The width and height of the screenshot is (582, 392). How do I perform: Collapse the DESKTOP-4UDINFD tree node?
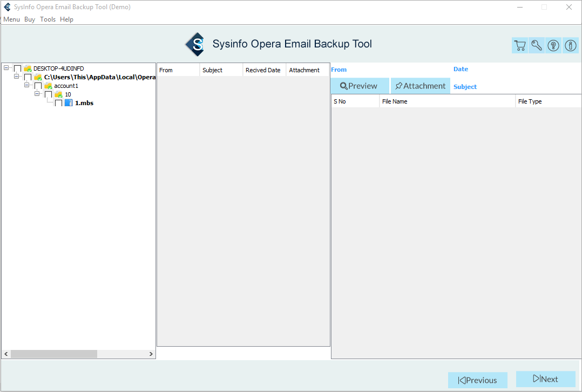pyautogui.click(x=6, y=68)
